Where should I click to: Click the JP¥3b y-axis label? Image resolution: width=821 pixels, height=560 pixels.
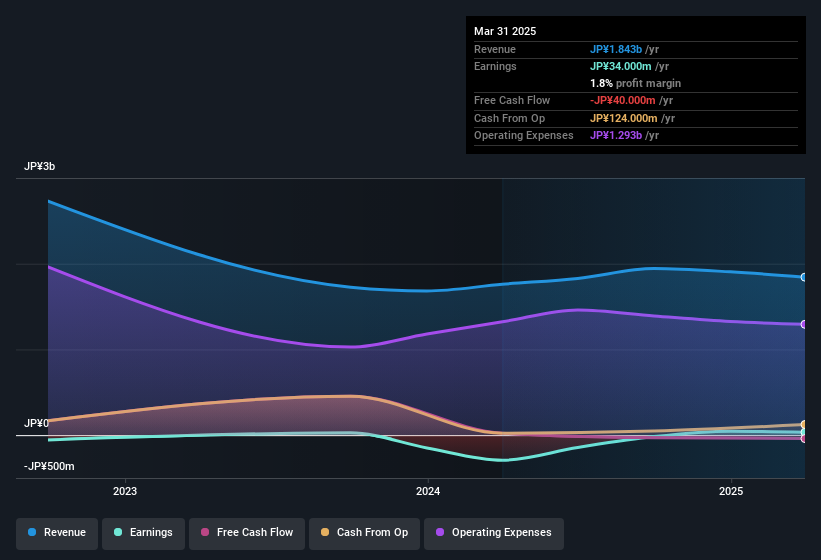39,166
